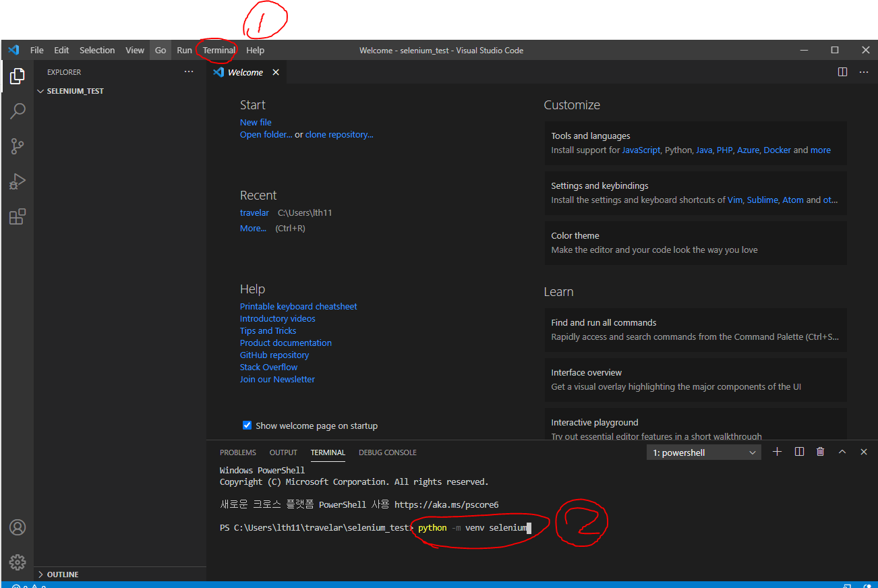Install Sublime keybindings link

point(762,200)
